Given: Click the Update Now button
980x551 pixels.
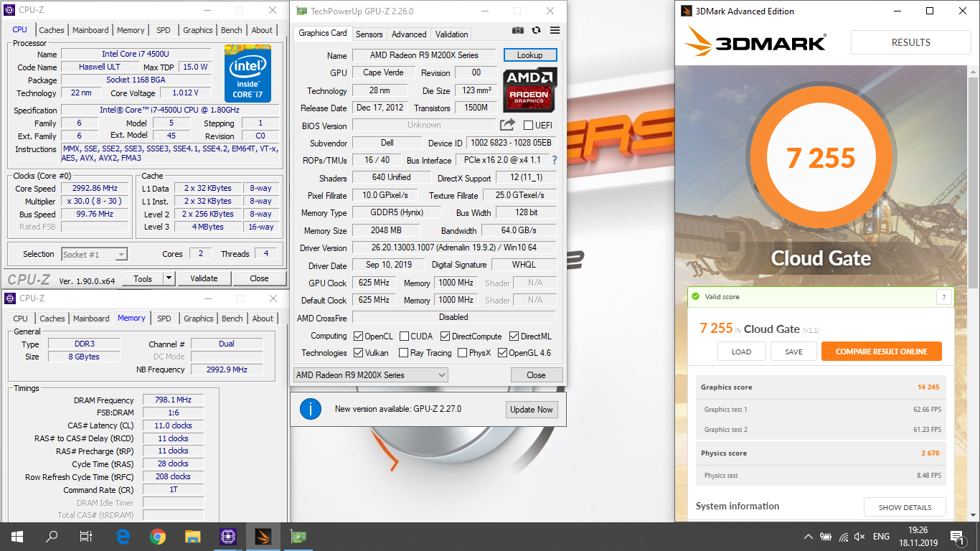Looking at the screenshot, I should [x=532, y=409].
